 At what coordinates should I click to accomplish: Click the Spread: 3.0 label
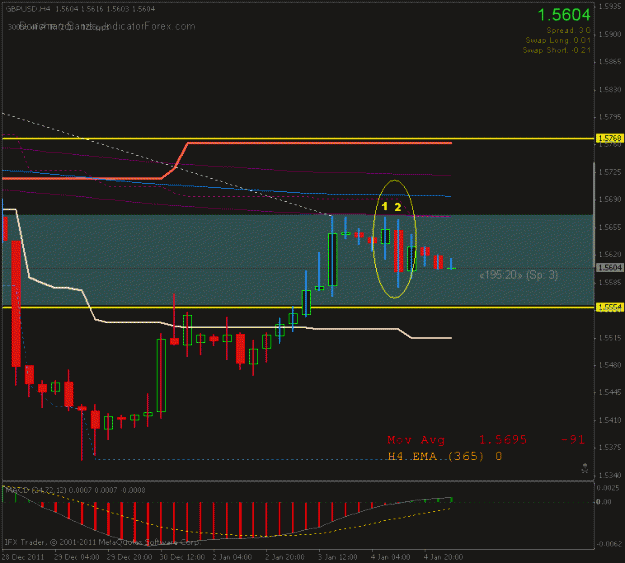tap(568, 30)
